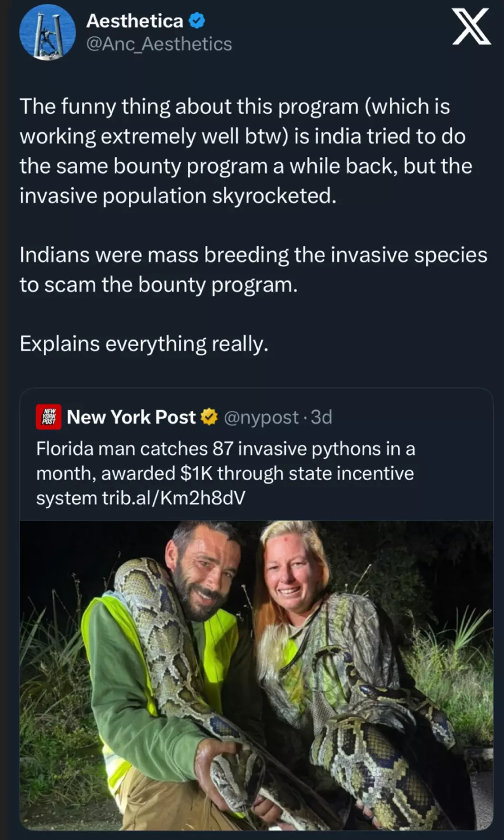Viewport: 504px width, 840px height.
Task: Open the quoted post headline text
Action: point(226,473)
